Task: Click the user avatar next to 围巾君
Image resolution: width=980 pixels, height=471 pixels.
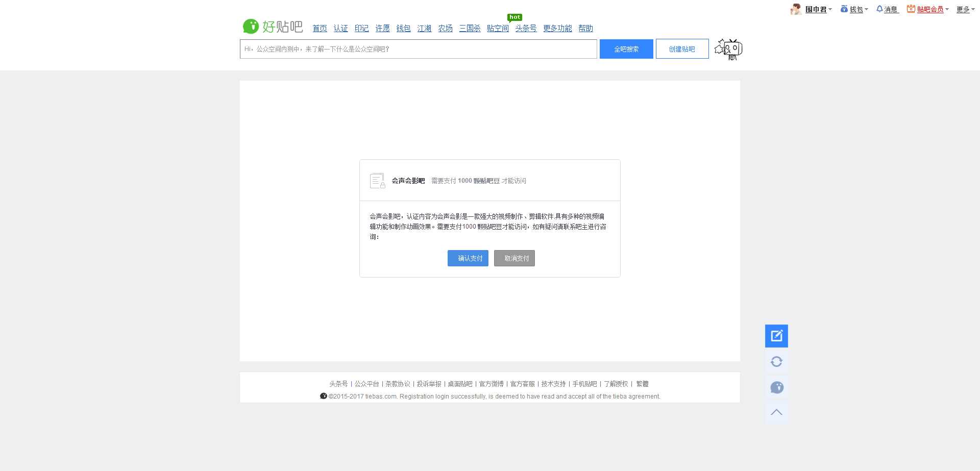Action: [x=796, y=9]
